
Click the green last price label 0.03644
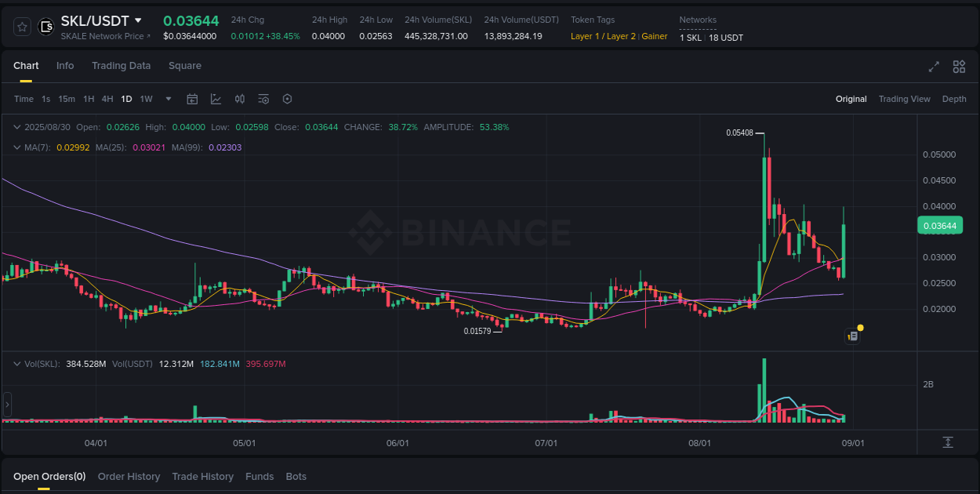(x=940, y=225)
